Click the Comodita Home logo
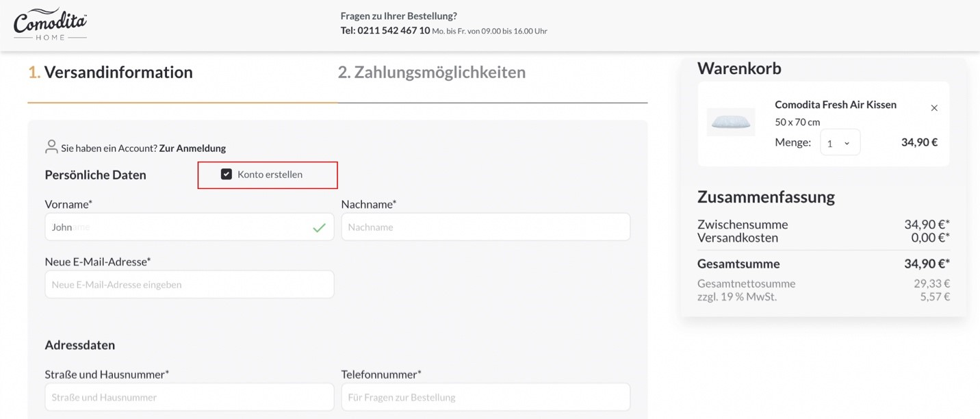The image size is (980, 419). point(50,25)
